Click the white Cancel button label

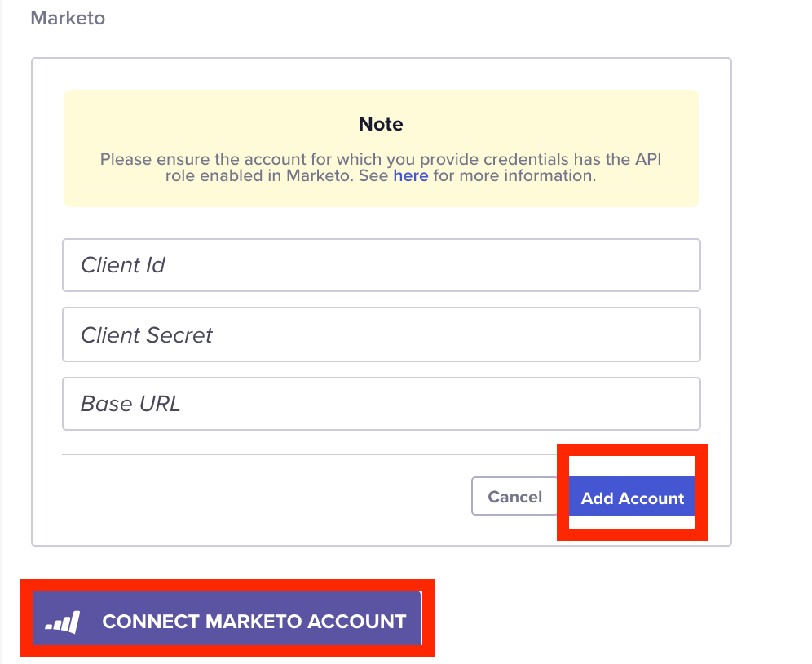point(514,497)
